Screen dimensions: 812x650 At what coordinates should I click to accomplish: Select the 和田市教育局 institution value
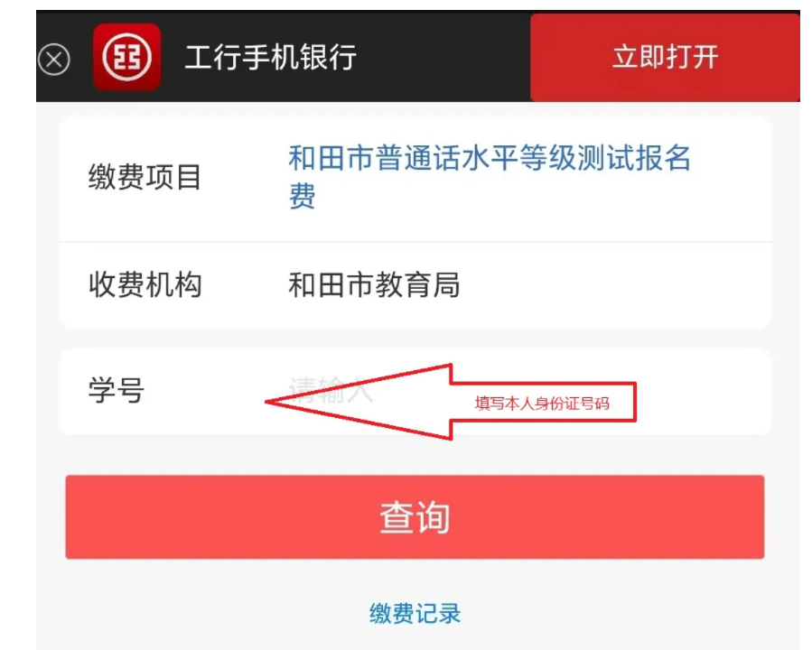tap(375, 284)
